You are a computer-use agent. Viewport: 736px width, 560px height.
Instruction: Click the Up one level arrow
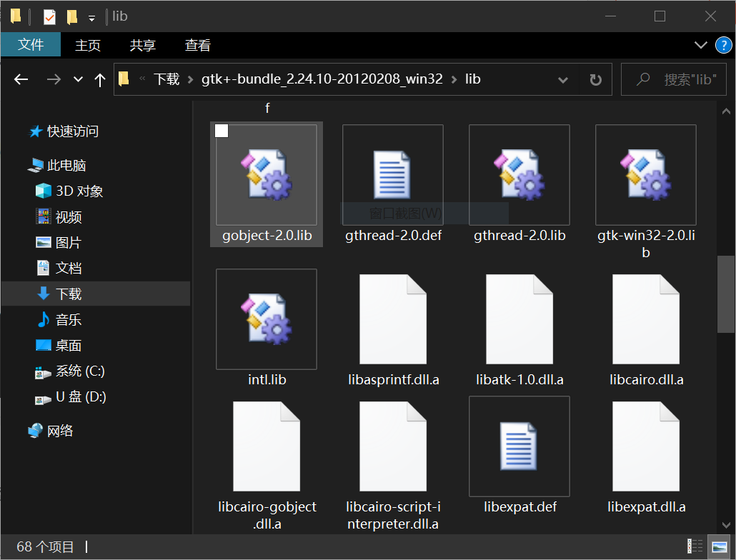point(100,80)
